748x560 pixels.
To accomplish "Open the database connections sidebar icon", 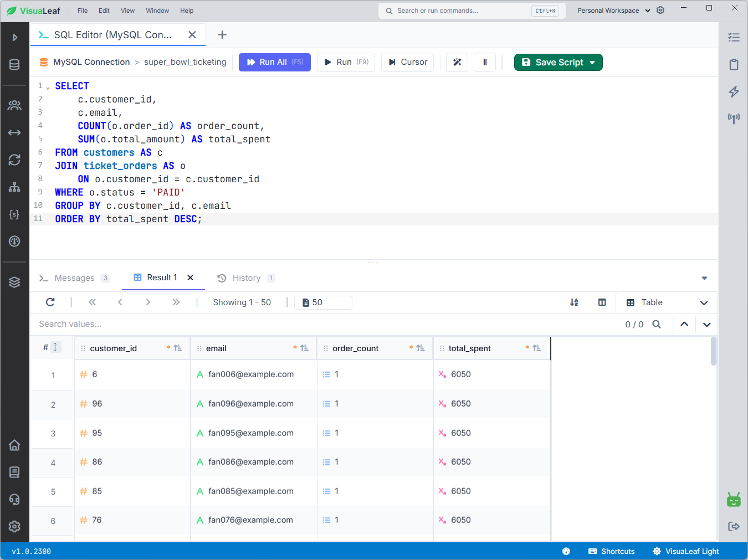I will pos(14,64).
